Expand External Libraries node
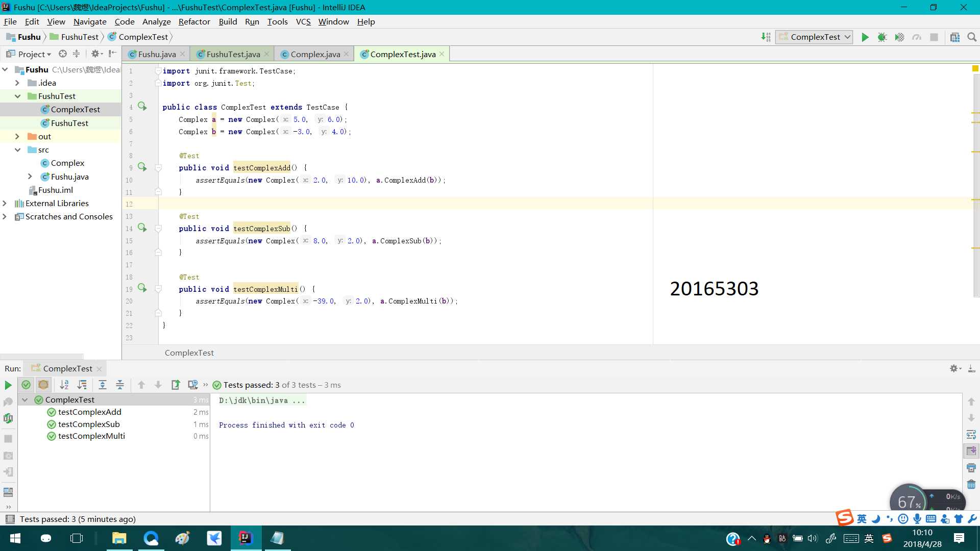 click(x=5, y=203)
